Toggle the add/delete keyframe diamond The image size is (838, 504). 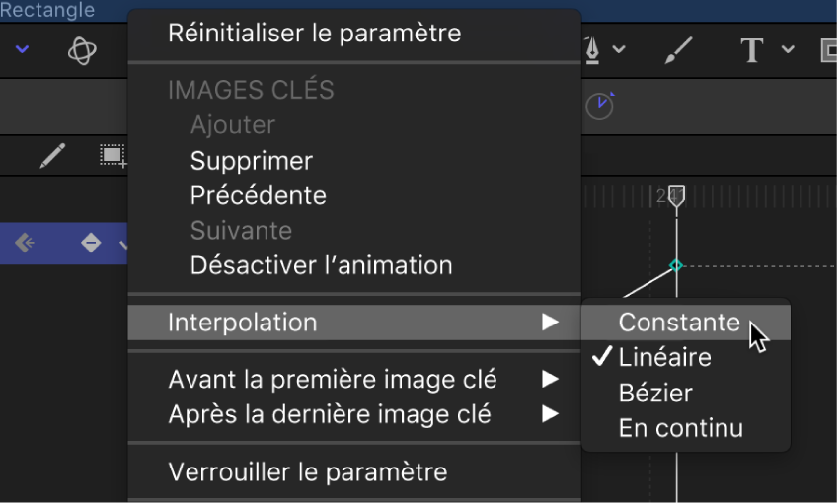91,243
